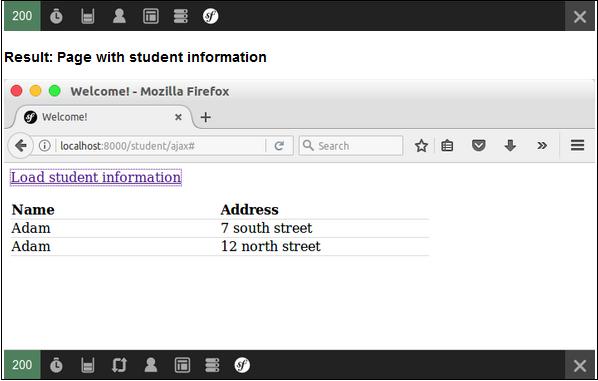
Task: Click the Load student information link
Action: pyautogui.click(x=96, y=177)
